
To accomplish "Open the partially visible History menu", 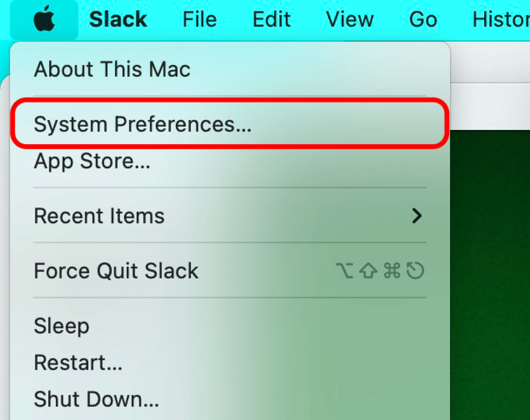I will 501,20.
